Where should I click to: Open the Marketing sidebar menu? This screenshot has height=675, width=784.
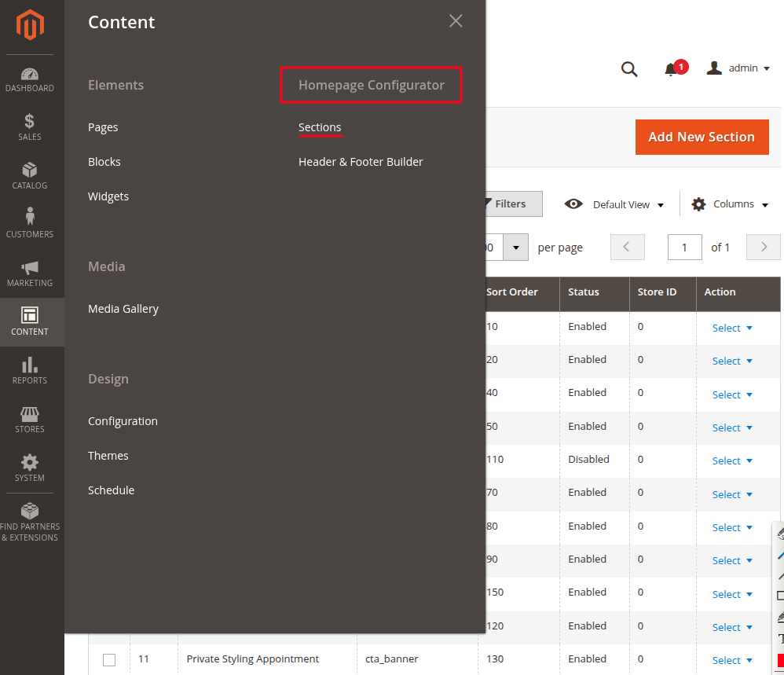30,273
